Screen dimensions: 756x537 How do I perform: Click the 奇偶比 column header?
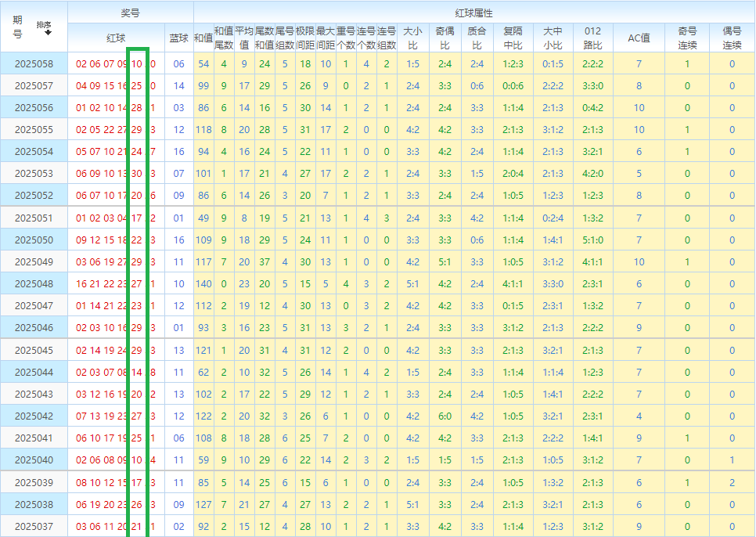click(x=445, y=38)
